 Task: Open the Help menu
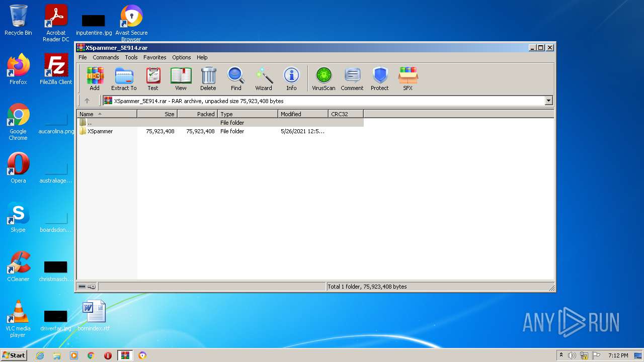[x=202, y=57]
